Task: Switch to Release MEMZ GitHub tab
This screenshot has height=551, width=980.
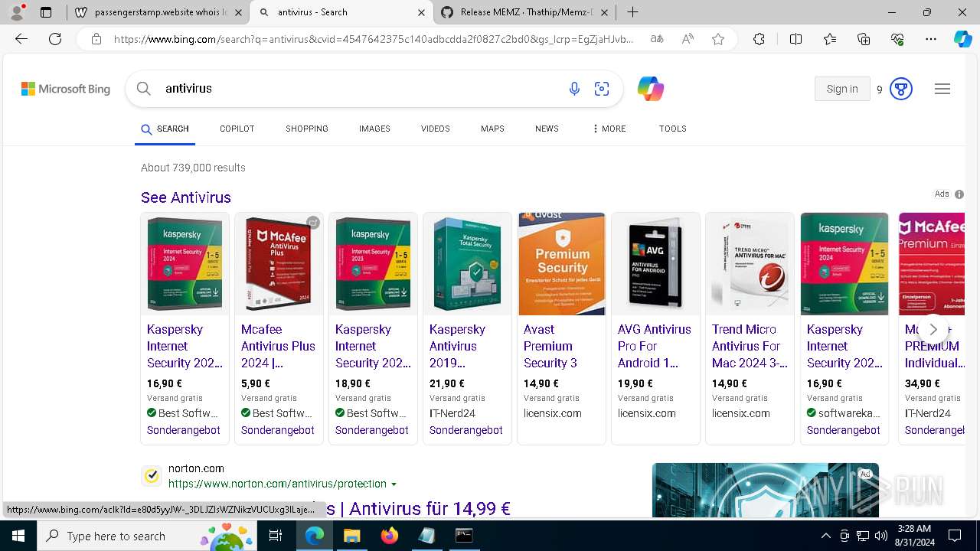Action: tap(525, 12)
